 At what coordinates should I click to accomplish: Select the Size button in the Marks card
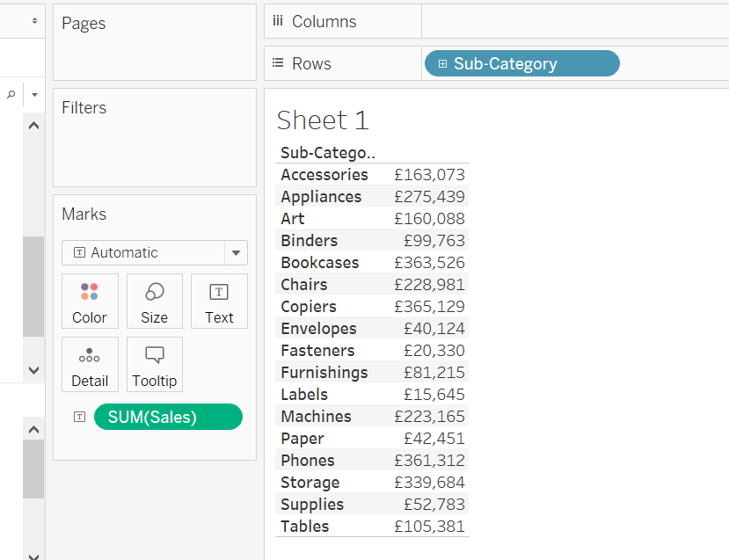(154, 301)
